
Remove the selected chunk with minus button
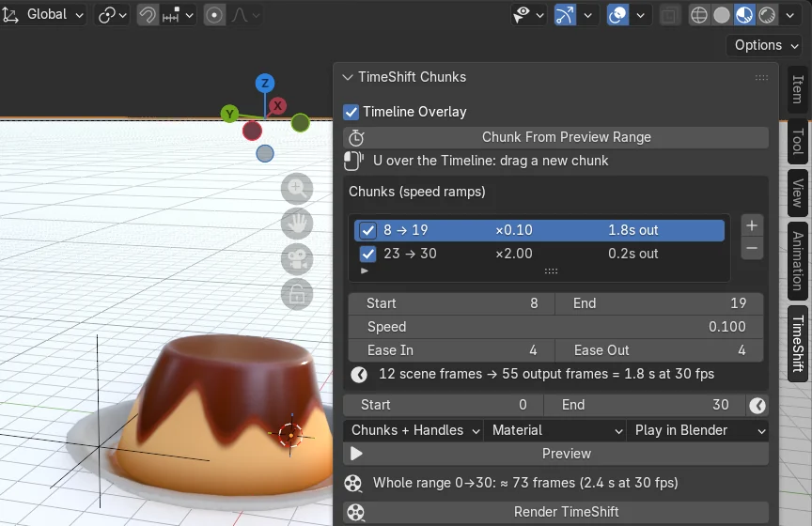pos(752,249)
